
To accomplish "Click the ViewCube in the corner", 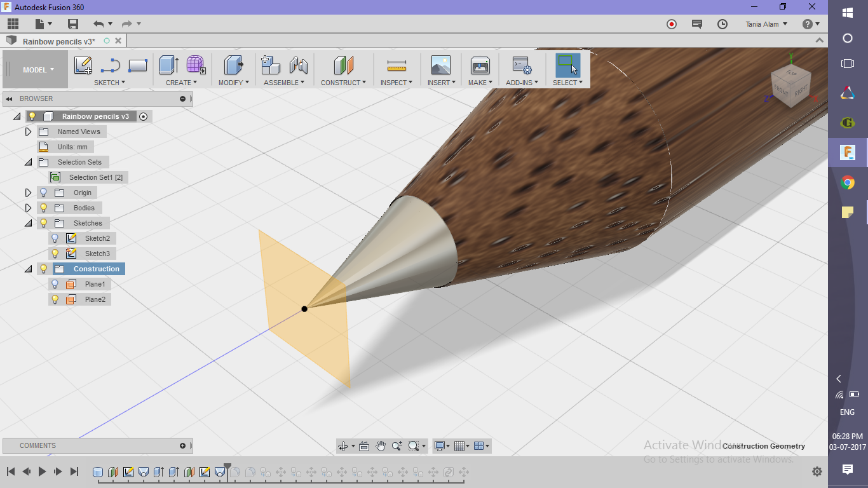I will tap(791, 85).
